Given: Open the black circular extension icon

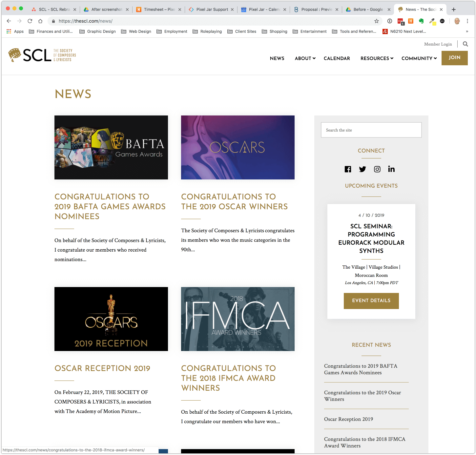Looking at the screenshot, I should (442, 21).
